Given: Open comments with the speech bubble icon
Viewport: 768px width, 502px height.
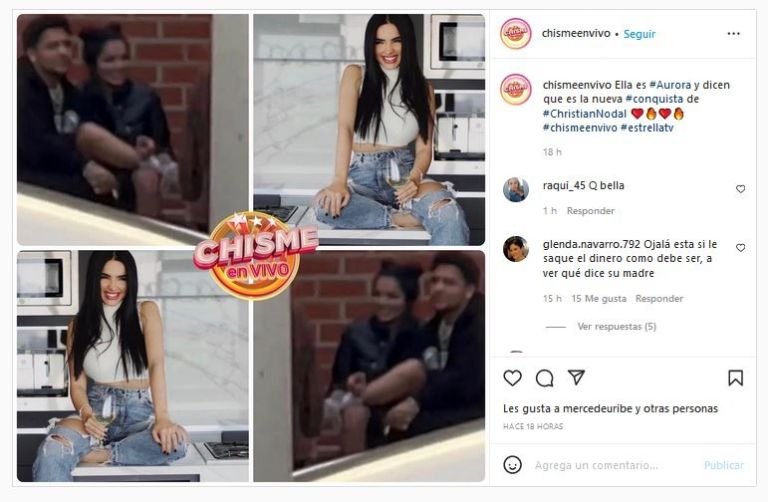Looking at the screenshot, I should click(x=544, y=378).
